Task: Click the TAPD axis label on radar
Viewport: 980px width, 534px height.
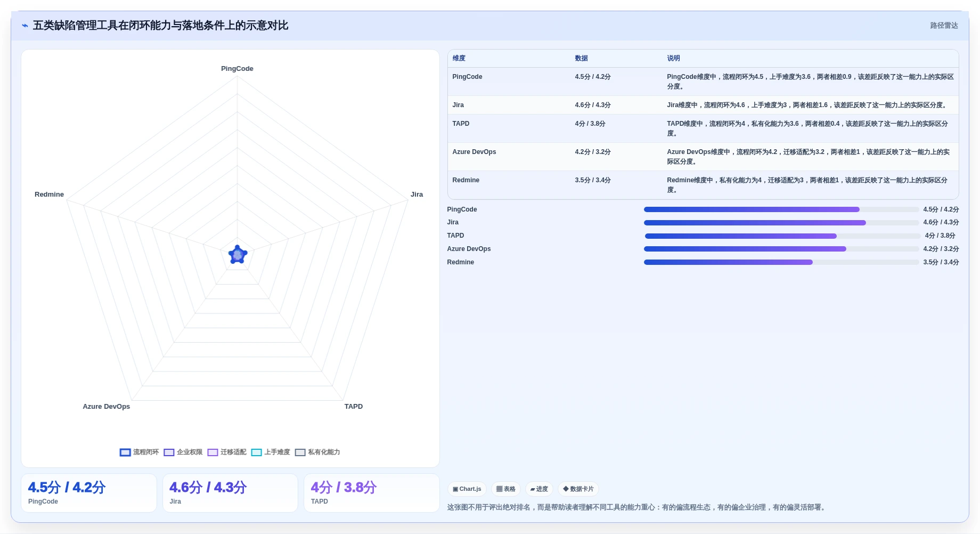Action: click(353, 407)
